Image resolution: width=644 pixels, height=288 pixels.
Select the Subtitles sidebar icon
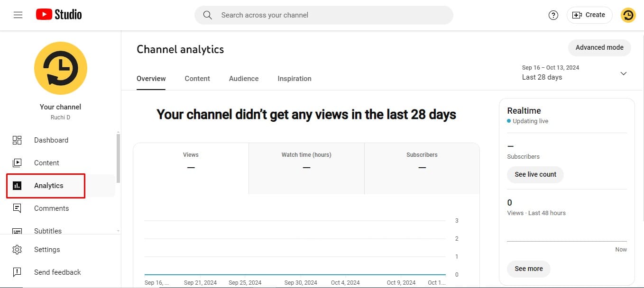pos(17,231)
